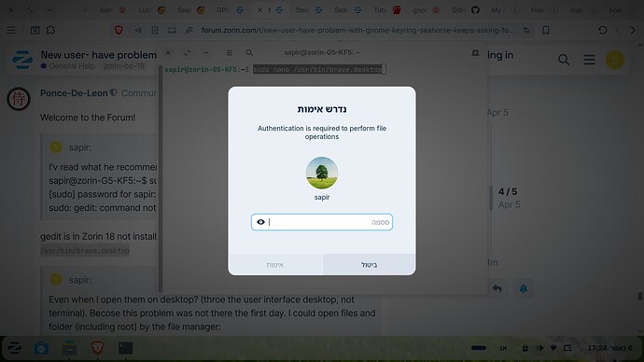This screenshot has width=644, height=362.
Task: Open the Zorin start menu
Action: coord(14,348)
